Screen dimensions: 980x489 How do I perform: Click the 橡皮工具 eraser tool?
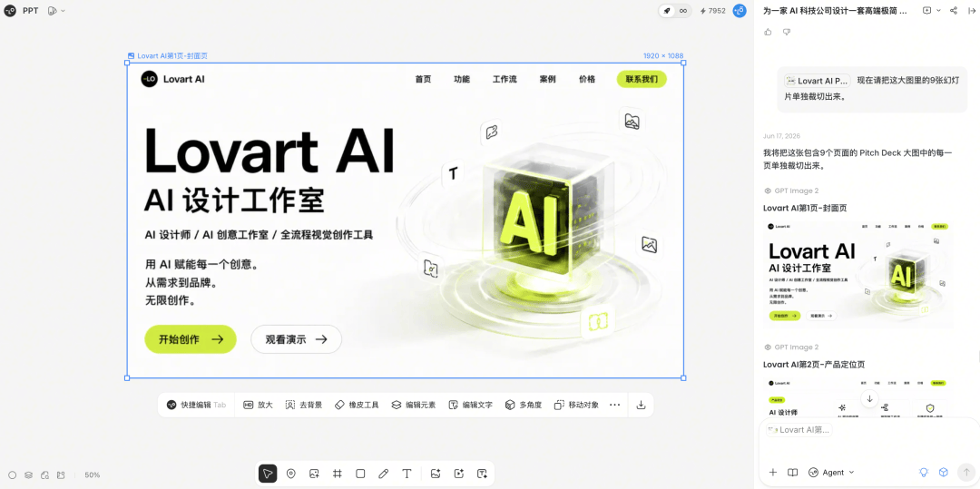(x=357, y=405)
